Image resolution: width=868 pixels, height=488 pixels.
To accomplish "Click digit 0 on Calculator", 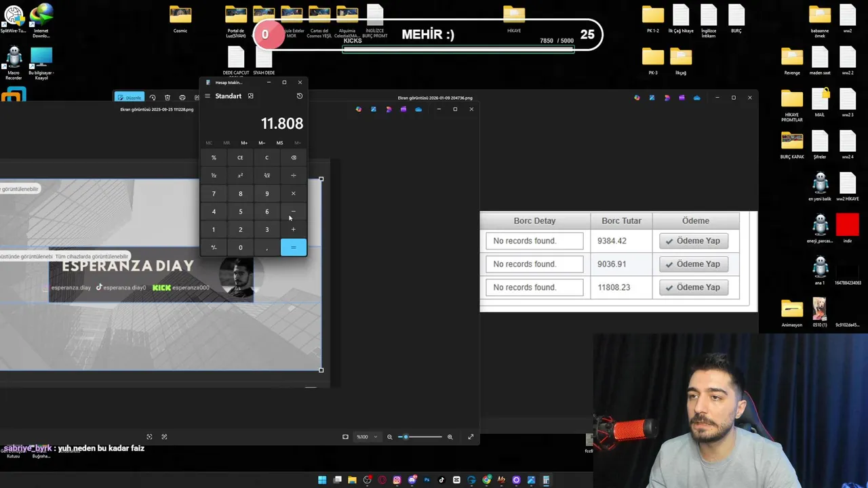I will pos(240,247).
